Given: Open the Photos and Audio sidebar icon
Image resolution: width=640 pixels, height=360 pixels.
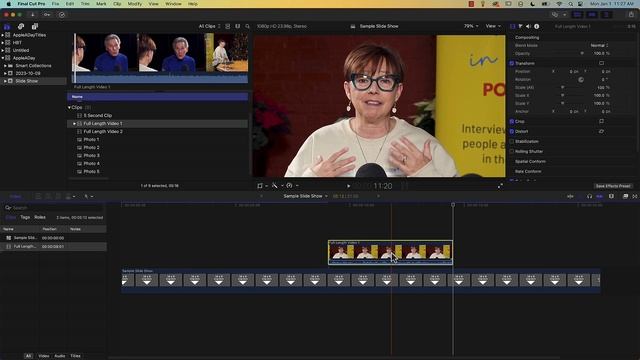Looking at the screenshot, I should coord(21,26).
